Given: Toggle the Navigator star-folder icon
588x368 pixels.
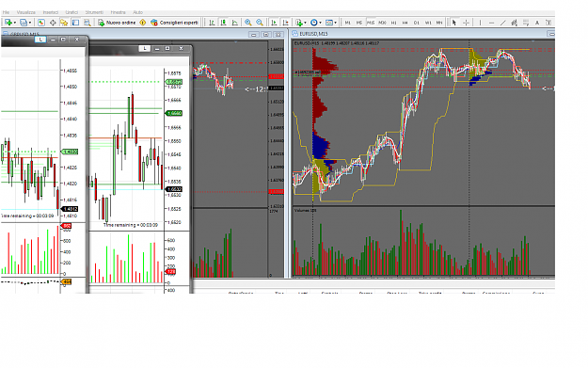Looking at the screenshot, I should coord(64,23).
